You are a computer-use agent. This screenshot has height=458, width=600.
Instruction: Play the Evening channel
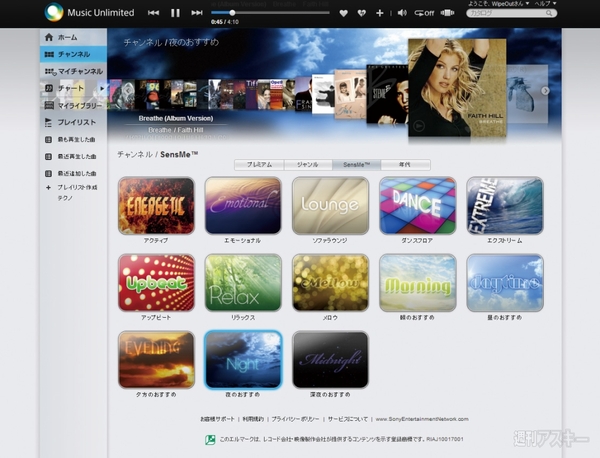[156, 360]
